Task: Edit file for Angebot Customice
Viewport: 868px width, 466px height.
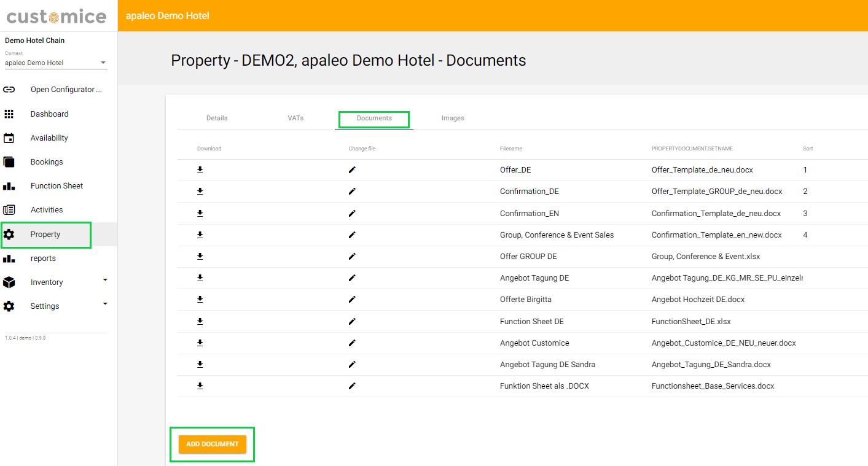Action: [352, 343]
